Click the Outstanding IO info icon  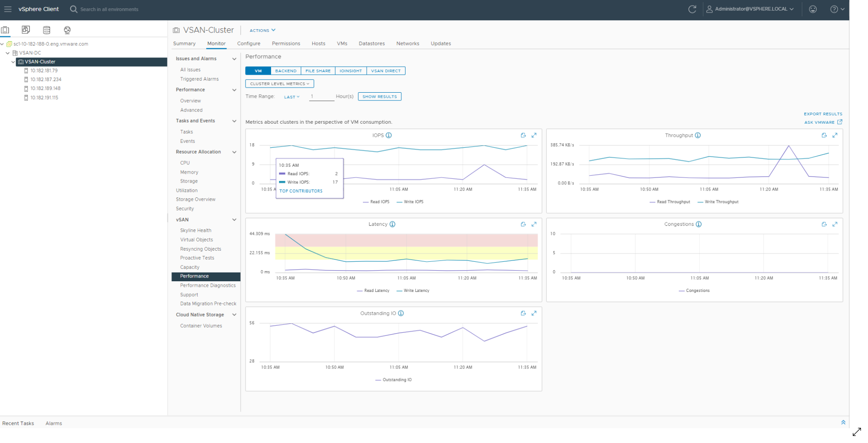click(x=401, y=313)
